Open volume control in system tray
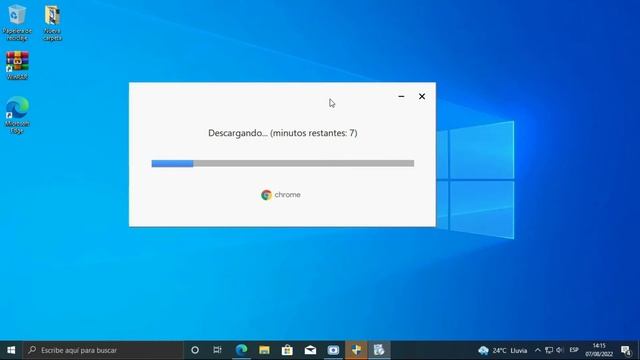Viewport: 640px width, 360px height. pos(559,350)
